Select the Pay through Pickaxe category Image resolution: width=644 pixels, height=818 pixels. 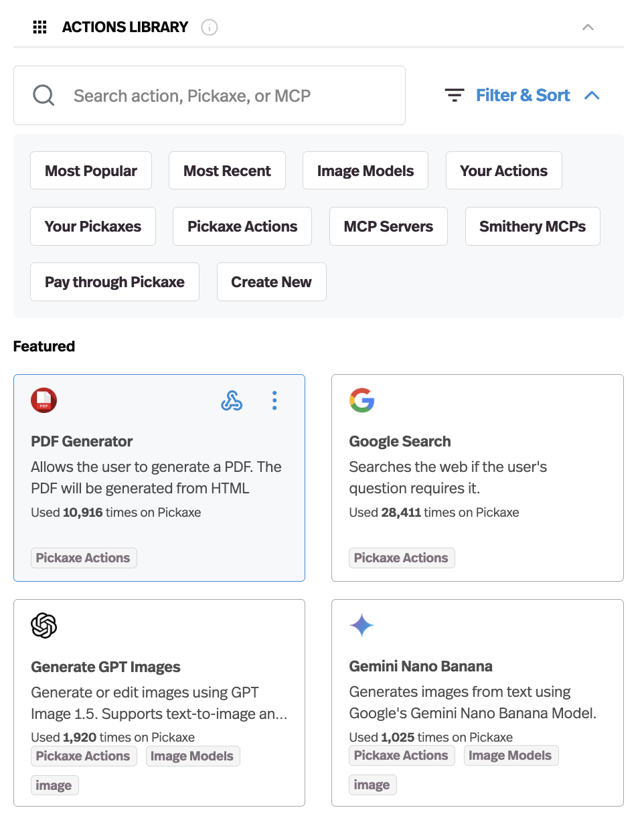[114, 282]
